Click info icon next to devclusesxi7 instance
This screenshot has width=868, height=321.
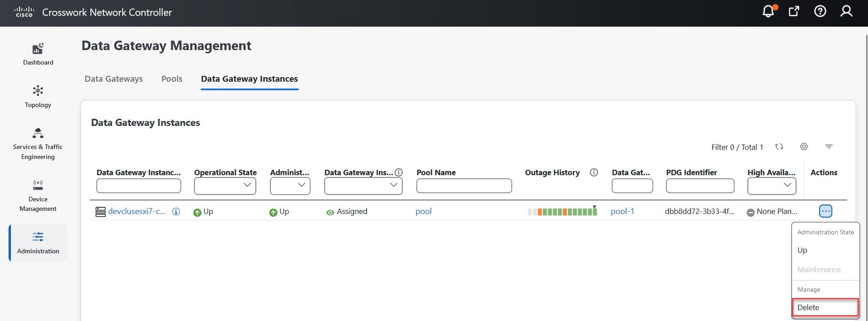pos(176,211)
